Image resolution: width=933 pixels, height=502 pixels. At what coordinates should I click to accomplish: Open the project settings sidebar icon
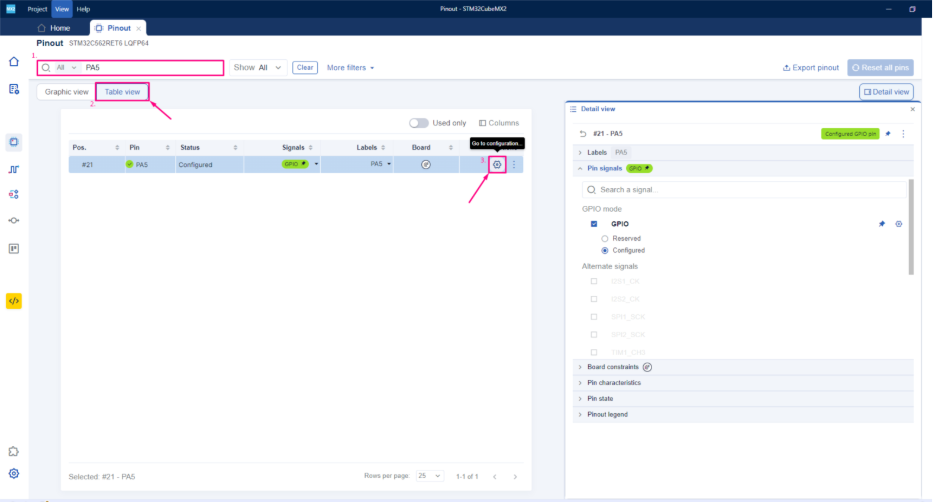click(14, 89)
